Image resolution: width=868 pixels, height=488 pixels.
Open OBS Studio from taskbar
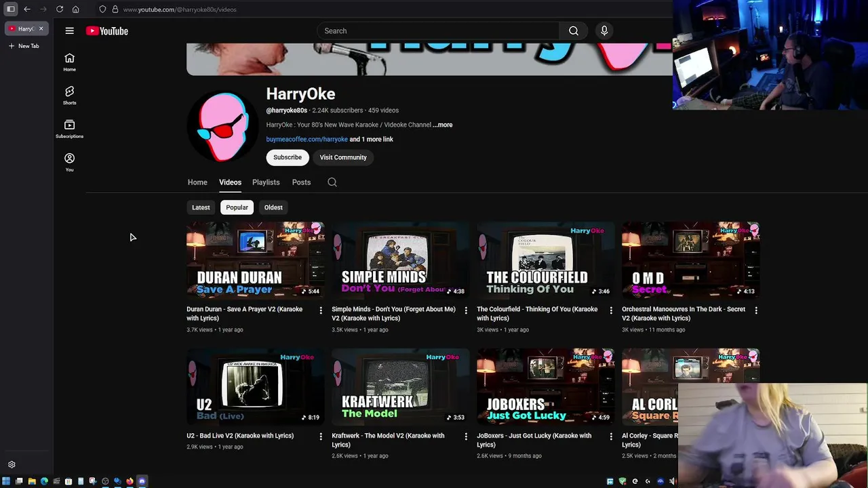click(x=105, y=481)
